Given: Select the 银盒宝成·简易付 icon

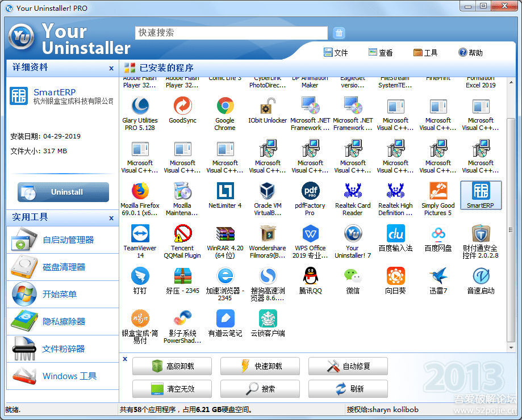Looking at the screenshot, I should click(140, 318).
